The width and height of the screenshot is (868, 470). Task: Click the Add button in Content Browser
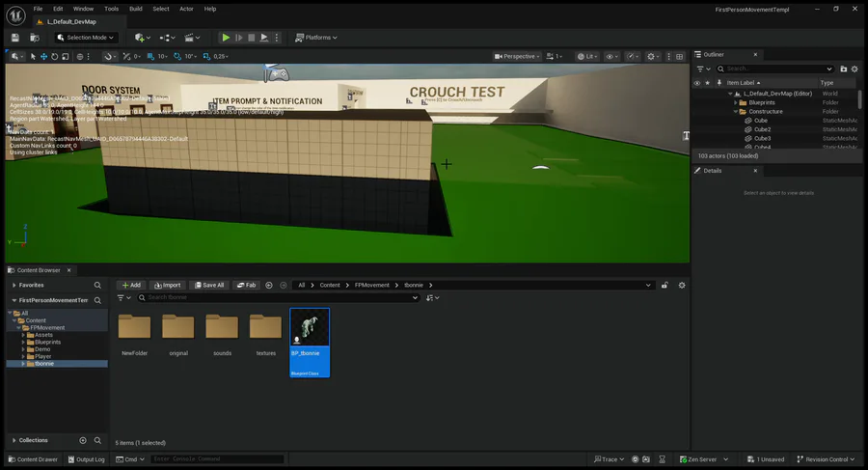pos(132,286)
